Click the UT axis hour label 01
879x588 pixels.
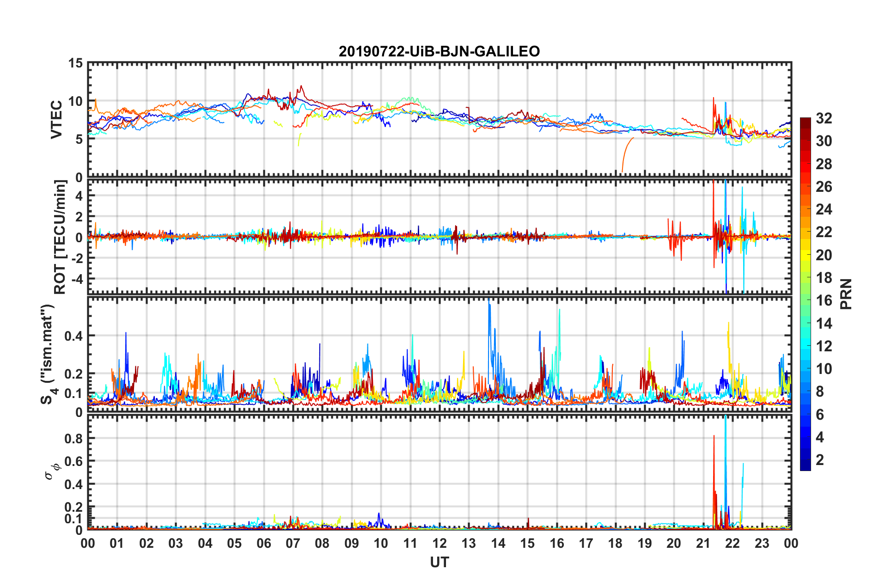[x=117, y=543]
